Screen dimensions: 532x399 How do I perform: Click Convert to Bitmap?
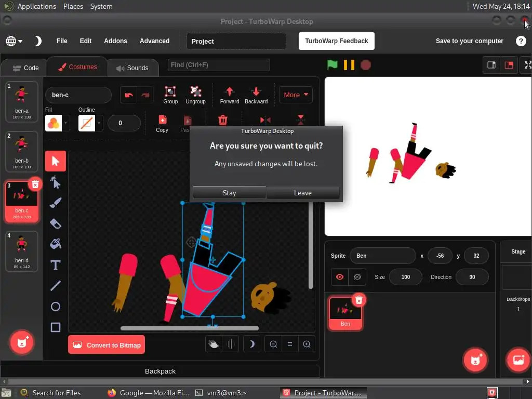(107, 345)
